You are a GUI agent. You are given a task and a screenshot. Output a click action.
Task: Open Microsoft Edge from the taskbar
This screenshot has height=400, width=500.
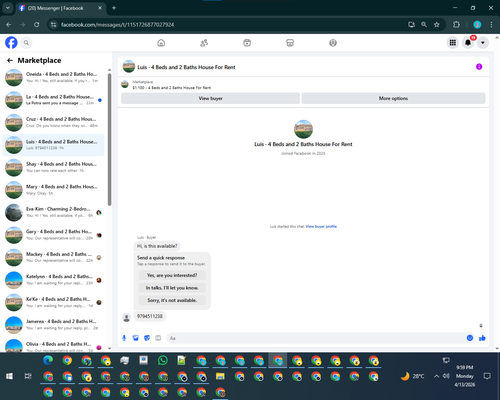click(x=48, y=360)
